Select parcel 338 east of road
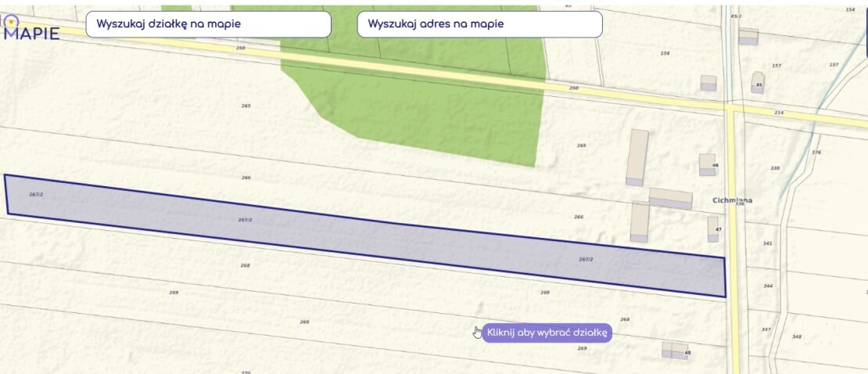 [x=774, y=168]
